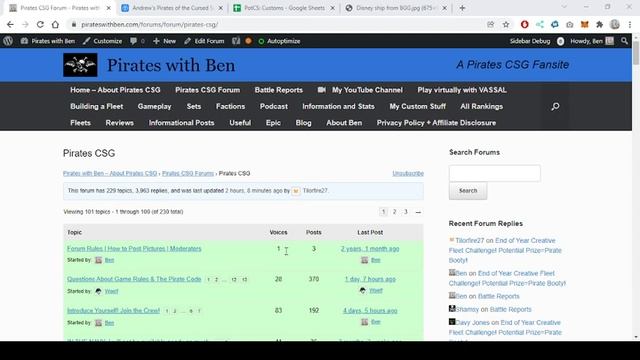Viewport: 640px width, 360px height.
Task: Open the browser home icon
Action: pos(55,24)
